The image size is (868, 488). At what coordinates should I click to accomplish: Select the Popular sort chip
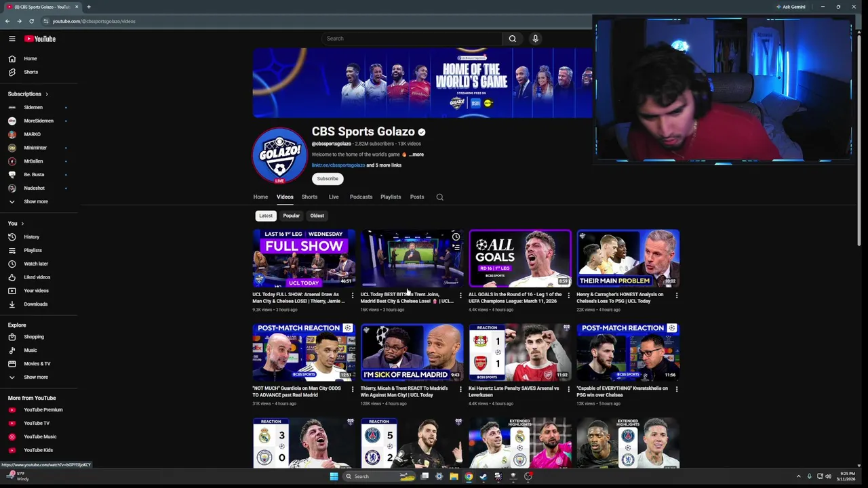291,216
